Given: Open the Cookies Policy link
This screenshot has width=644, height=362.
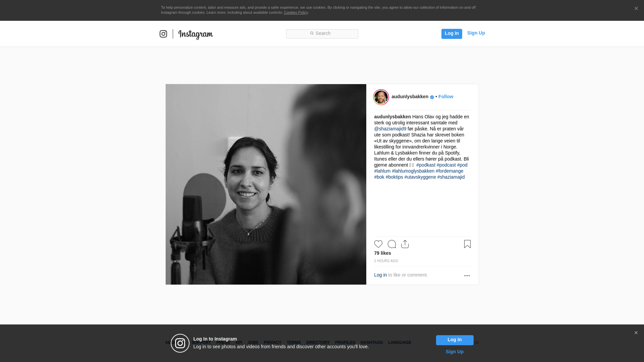Looking at the screenshot, I should point(296,12).
